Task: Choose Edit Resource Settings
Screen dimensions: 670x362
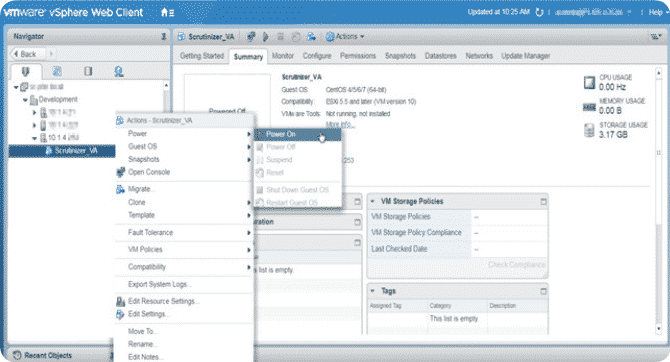Action: pyautogui.click(x=184, y=301)
